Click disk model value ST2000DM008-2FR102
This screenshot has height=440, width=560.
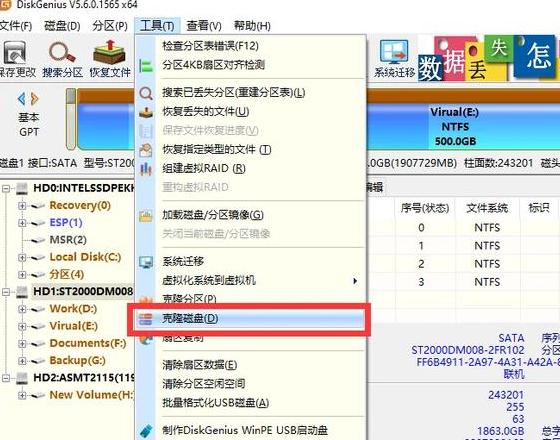pos(468,350)
